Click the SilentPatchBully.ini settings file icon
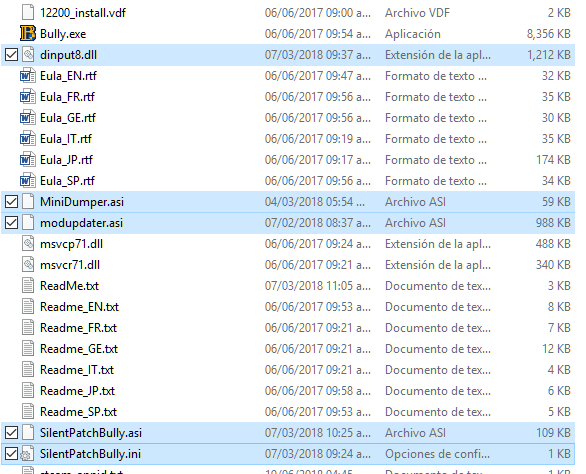Screen dimensions: 586x474 (27, 453)
